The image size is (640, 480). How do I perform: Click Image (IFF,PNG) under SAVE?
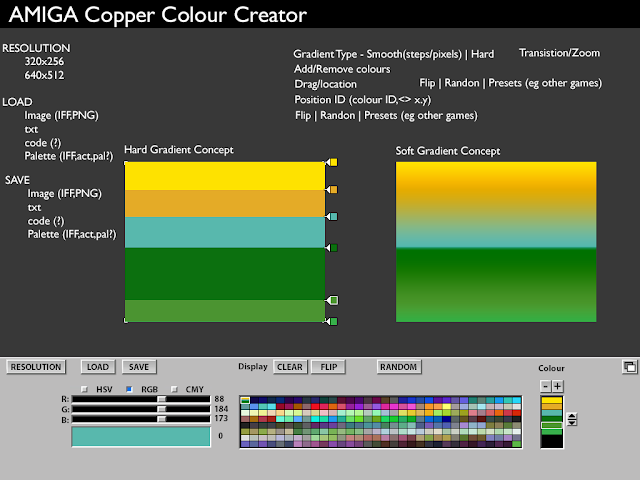pyautogui.click(x=64, y=193)
